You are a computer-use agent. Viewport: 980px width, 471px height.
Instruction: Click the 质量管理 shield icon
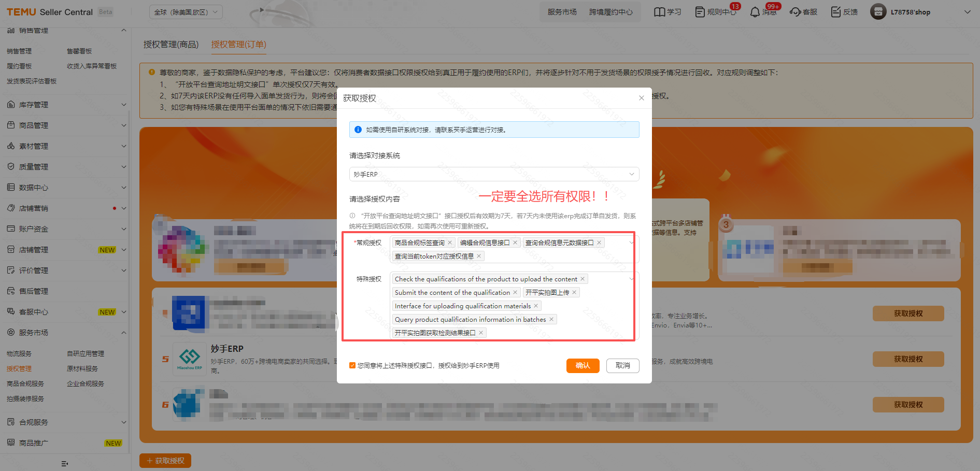click(x=11, y=167)
